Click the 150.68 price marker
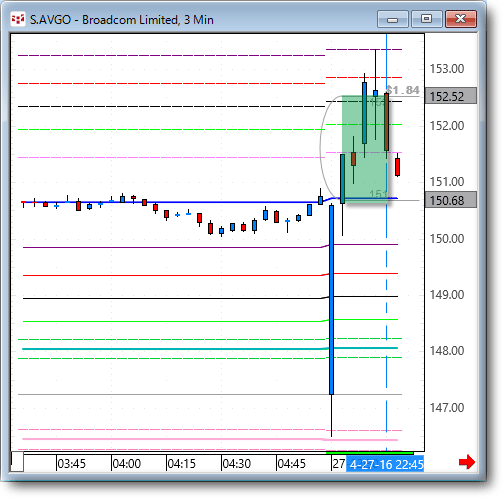Screen dimensions: 504x499 click(x=451, y=200)
